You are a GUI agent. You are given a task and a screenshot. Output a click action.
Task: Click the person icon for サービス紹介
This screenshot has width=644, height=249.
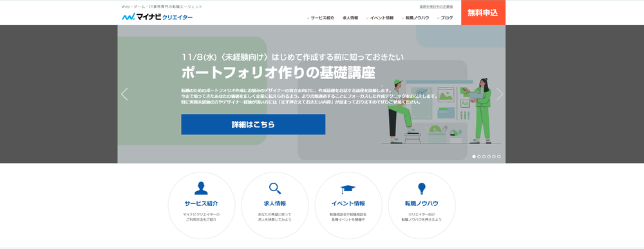click(x=201, y=189)
